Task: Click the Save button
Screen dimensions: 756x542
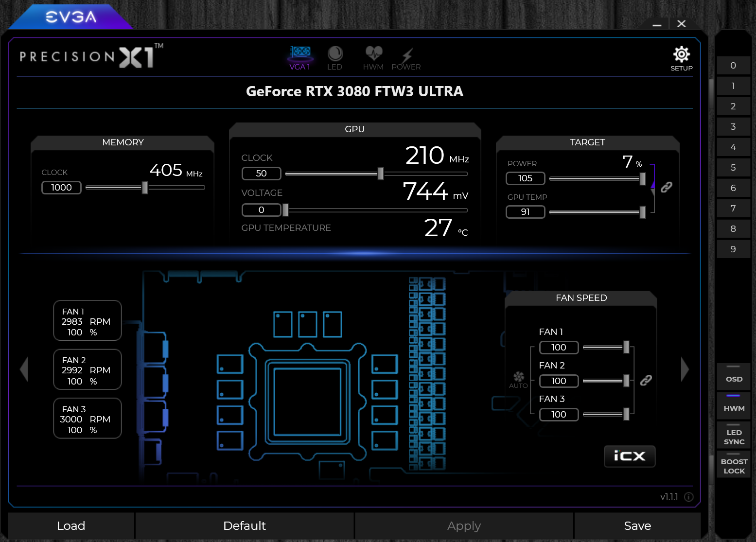Action: [x=637, y=525]
